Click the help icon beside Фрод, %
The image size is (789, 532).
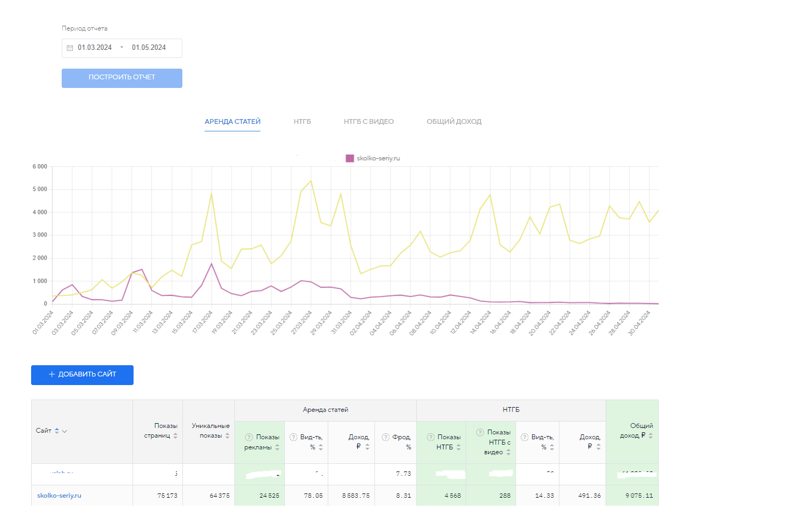point(386,437)
